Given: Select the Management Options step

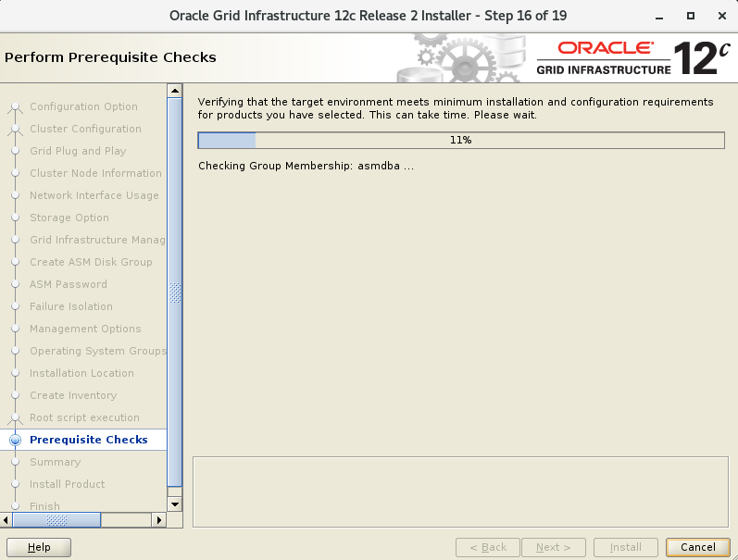Looking at the screenshot, I should point(85,329).
